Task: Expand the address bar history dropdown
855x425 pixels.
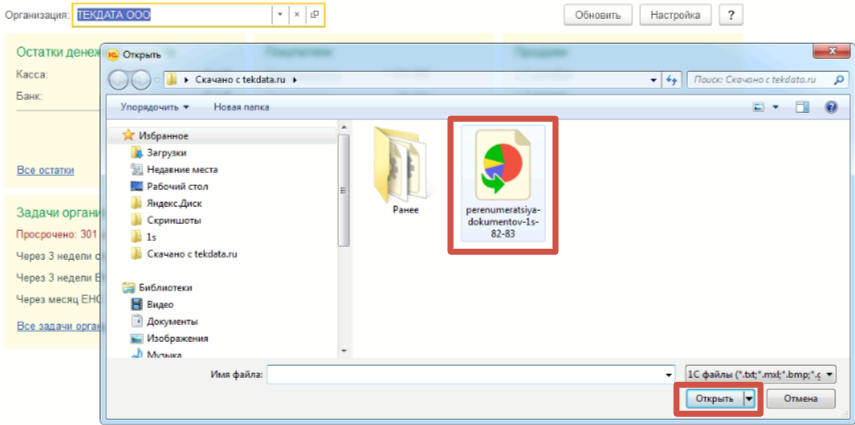Action: 654,80
